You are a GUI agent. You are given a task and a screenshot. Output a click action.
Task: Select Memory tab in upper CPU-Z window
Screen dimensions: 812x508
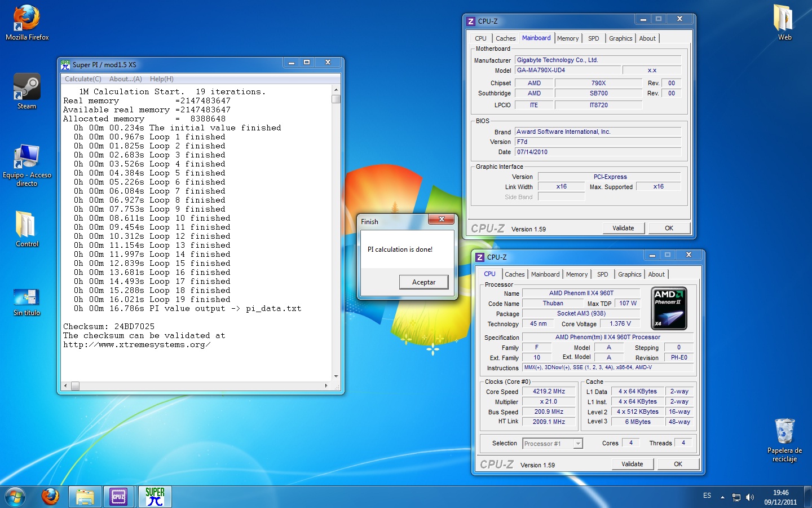coord(568,38)
